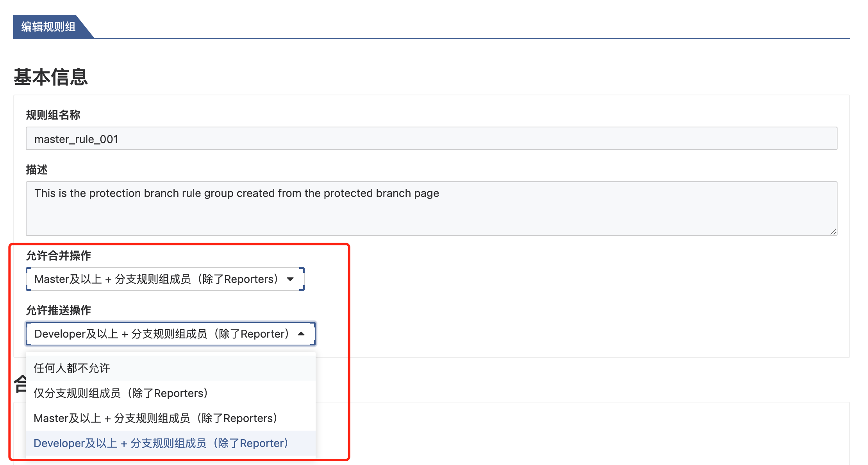Focus the 规则组名称 input with master_rule_001
This screenshot has width=868, height=465.
pyautogui.click(x=431, y=139)
